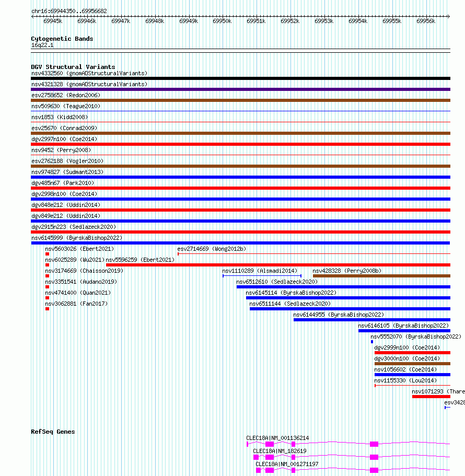The width and height of the screenshot is (465, 476).
Task: Click nsv1071293 variant label
Action: coord(438,391)
